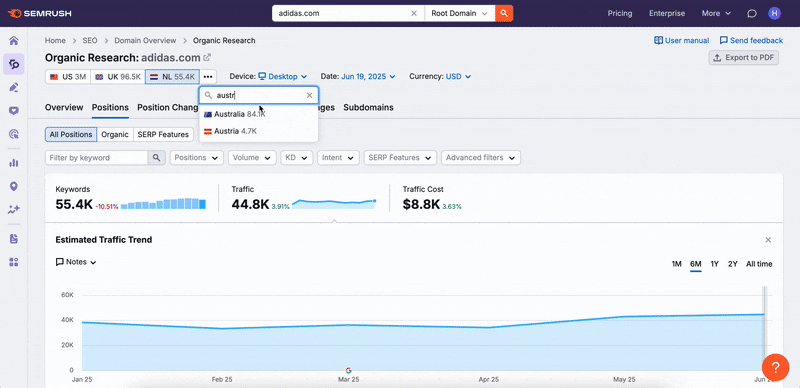
Task: Click the Export to PDF button
Action: pos(743,58)
